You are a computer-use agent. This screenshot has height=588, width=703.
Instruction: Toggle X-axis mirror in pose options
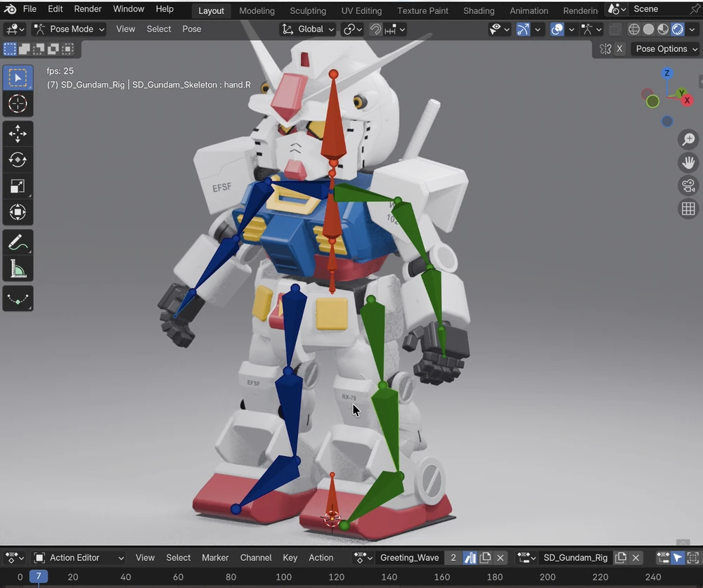[619, 49]
